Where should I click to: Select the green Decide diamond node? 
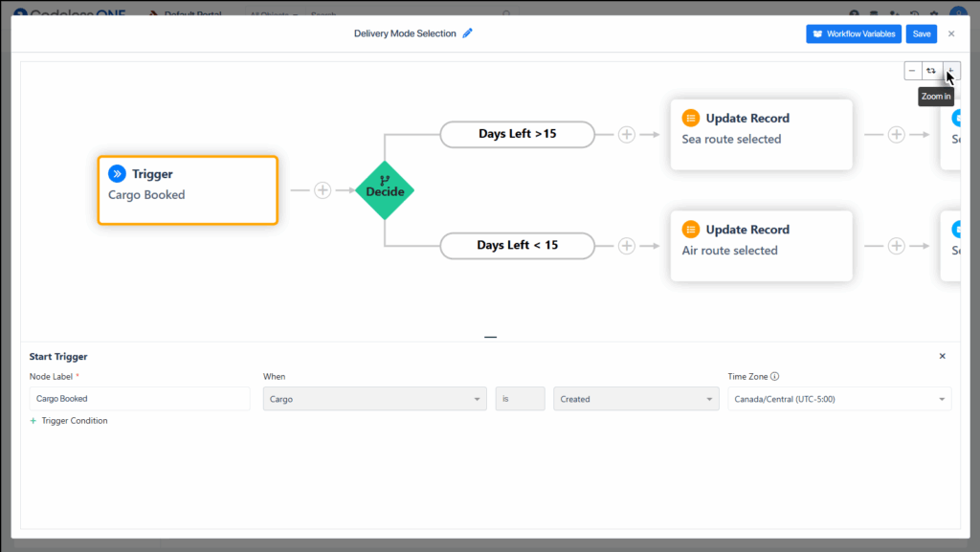pyautogui.click(x=385, y=189)
